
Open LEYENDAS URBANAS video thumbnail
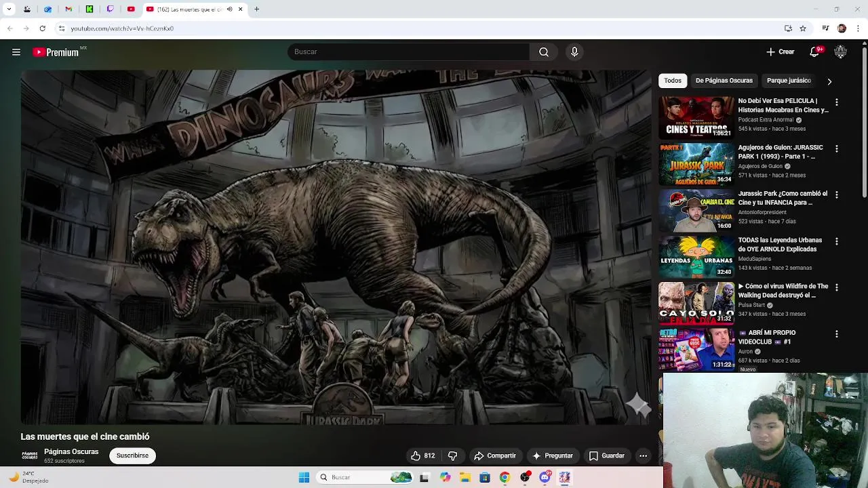[x=696, y=256]
